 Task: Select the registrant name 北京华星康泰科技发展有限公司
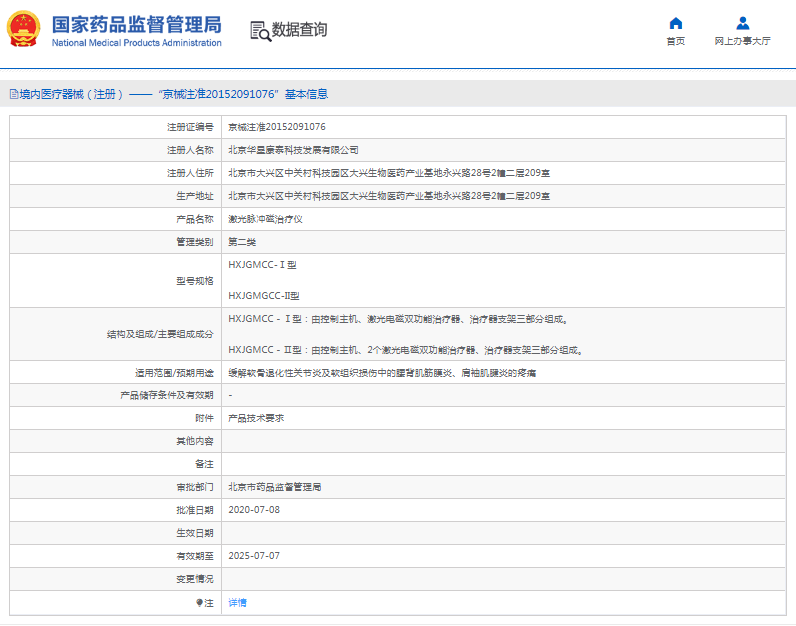293,150
